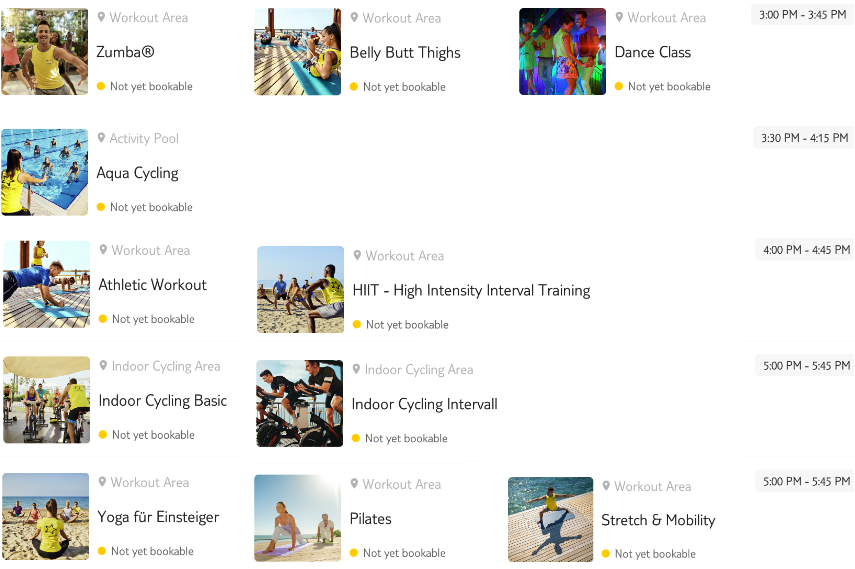This screenshot has width=855, height=569.
Task: Open the Zumba class thumbnail
Action: tap(45, 51)
